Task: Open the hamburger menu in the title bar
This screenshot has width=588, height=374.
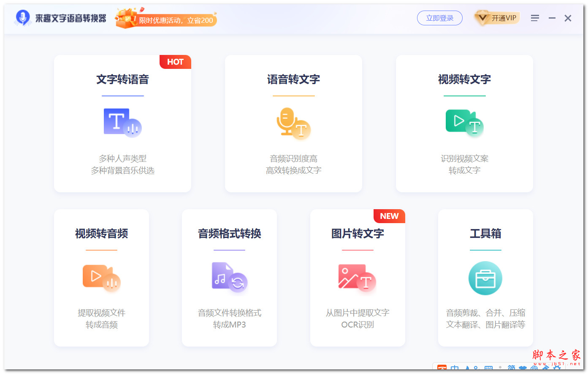Action: pos(535,18)
